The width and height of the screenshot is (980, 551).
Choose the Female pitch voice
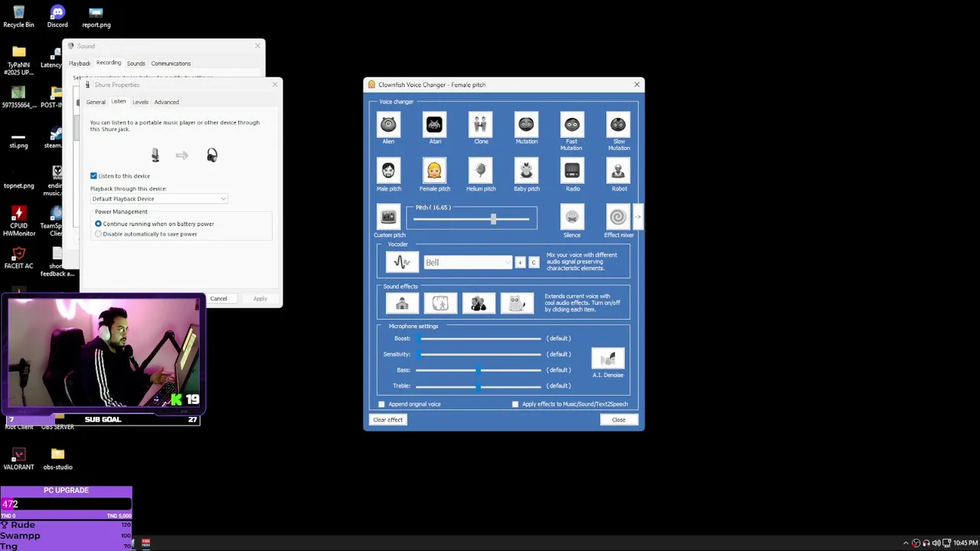click(x=434, y=171)
